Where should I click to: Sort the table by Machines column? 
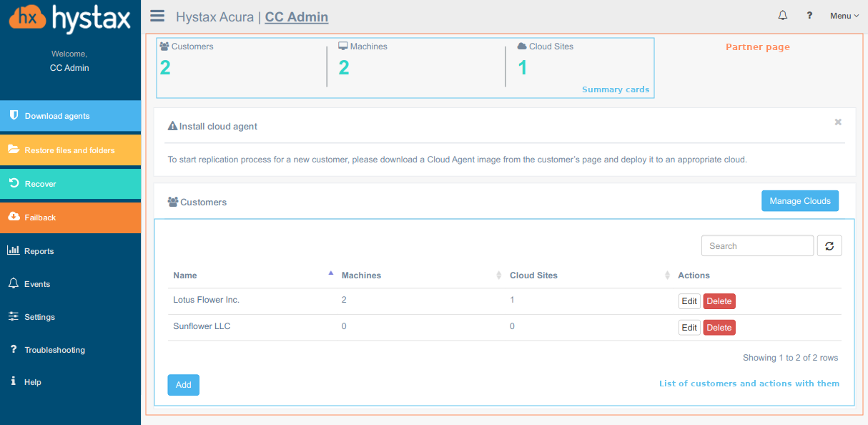click(420, 275)
